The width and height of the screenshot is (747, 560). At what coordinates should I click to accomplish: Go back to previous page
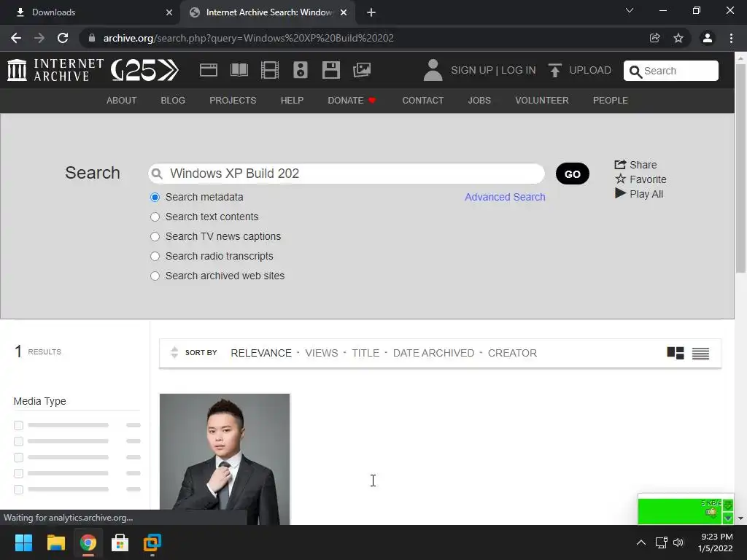point(16,38)
